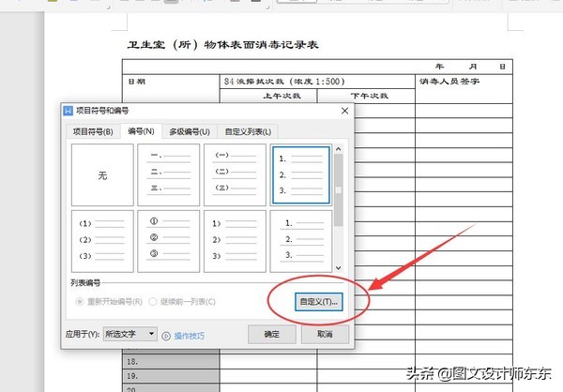Switch to the 项目符号(B) tab
Image resolution: width=563 pixels, height=392 pixels.
[x=93, y=131]
